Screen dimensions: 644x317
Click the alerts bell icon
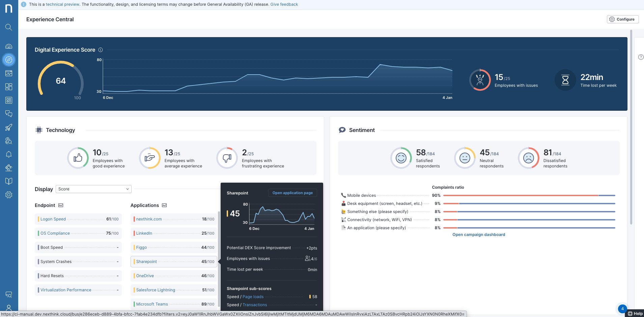9,154
